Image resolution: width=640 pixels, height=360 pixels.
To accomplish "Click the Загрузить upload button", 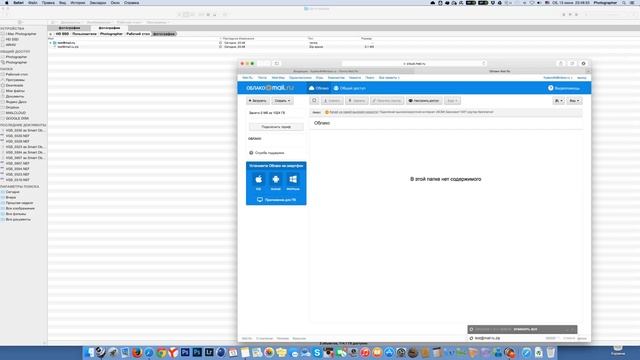I will click(x=258, y=100).
